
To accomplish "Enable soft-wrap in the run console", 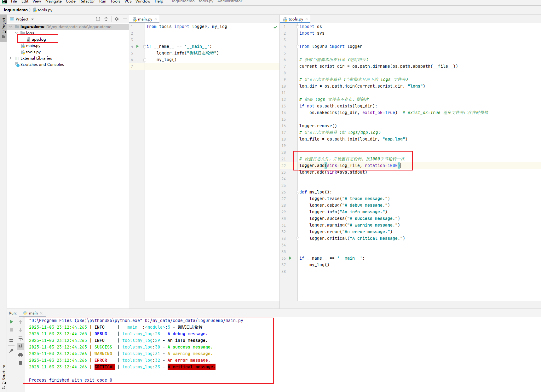I will (20, 339).
